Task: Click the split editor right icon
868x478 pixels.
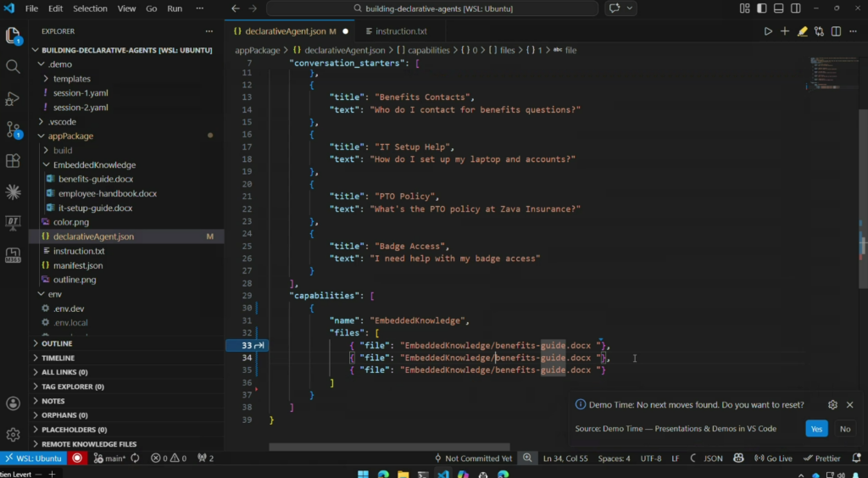Action: (837, 31)
